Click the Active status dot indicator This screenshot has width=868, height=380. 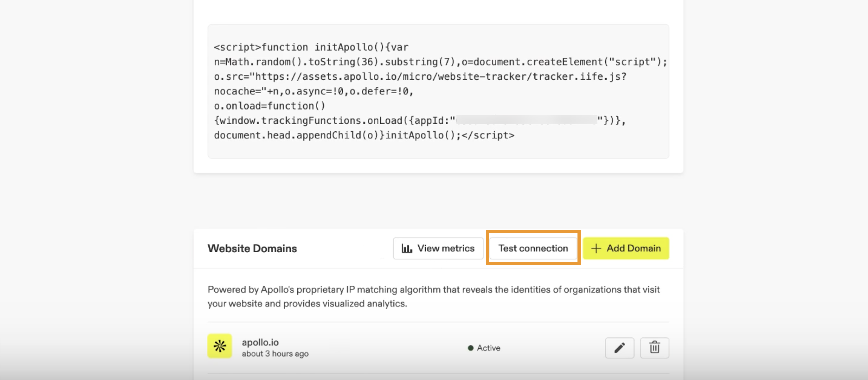tap(471, 348)
